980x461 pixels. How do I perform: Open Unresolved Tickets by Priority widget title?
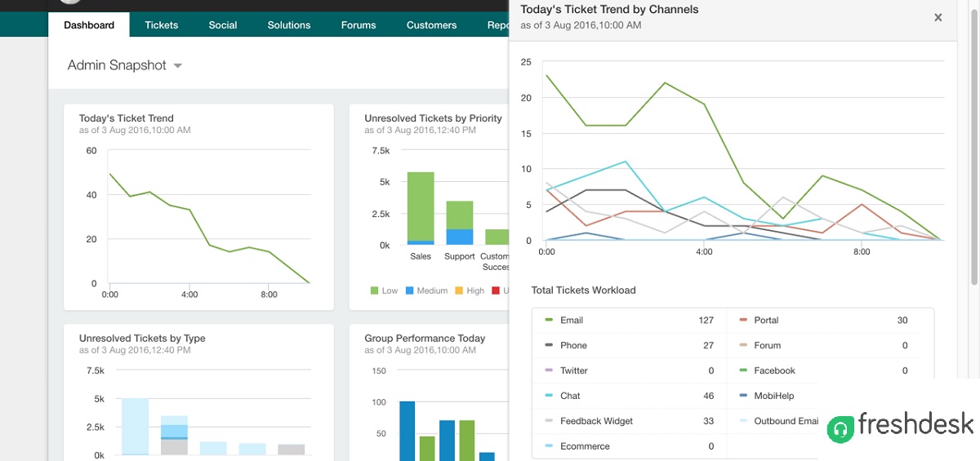tap(433, 118)
